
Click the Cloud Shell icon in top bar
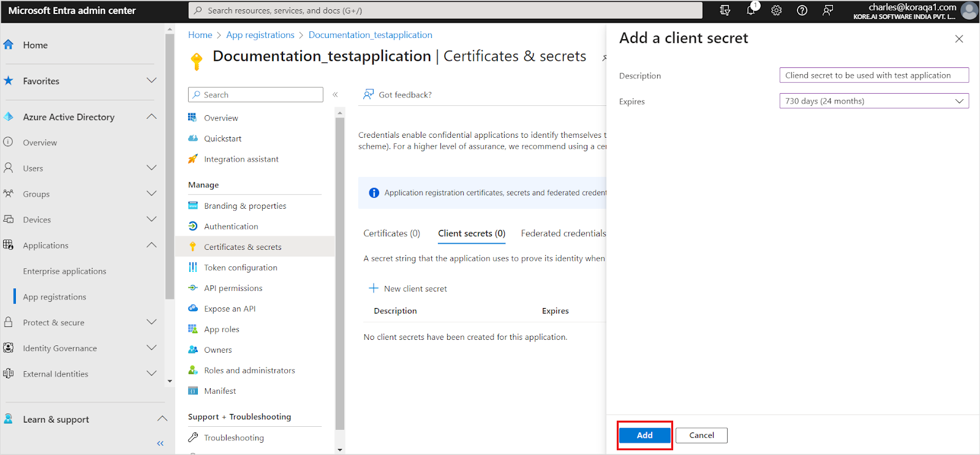click(725, 10)
